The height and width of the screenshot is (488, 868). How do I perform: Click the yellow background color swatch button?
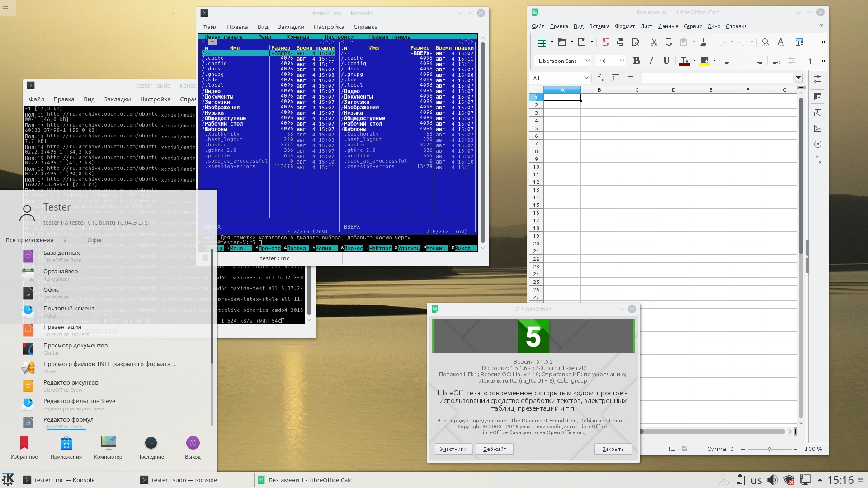[704, 61]
